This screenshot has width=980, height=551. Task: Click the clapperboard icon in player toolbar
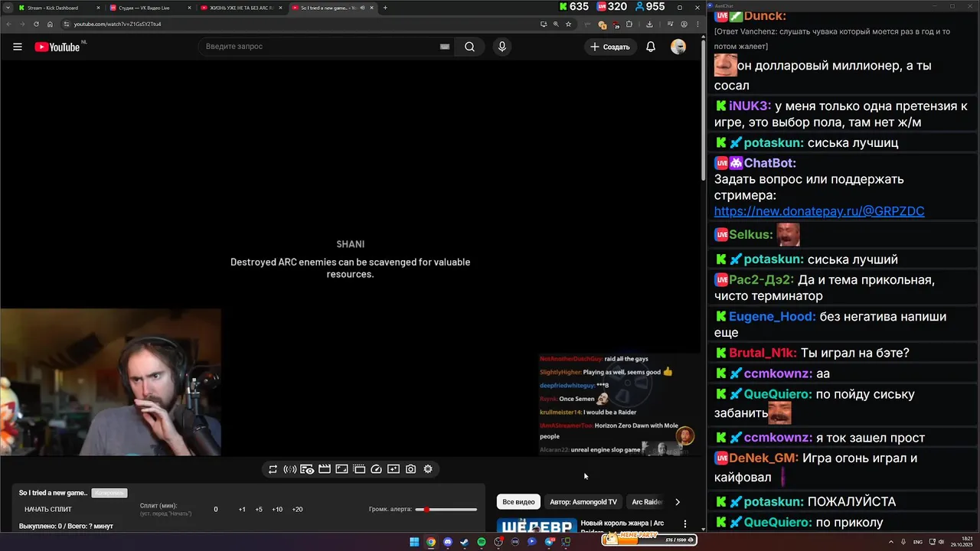click(x=325, y=469)
